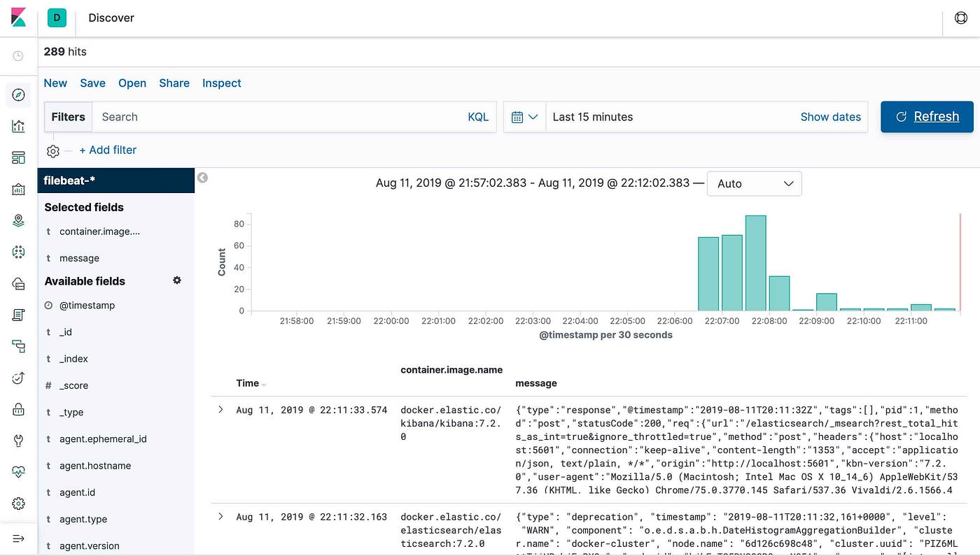Open the Auto interval dropdown
980x556 pixels.
754,183
